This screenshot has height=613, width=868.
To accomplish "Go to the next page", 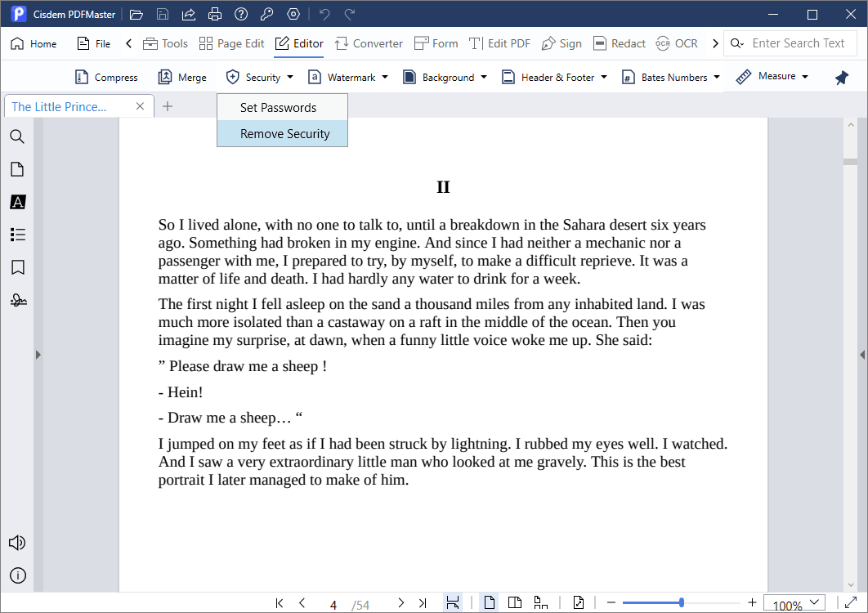I will (400, 603).
